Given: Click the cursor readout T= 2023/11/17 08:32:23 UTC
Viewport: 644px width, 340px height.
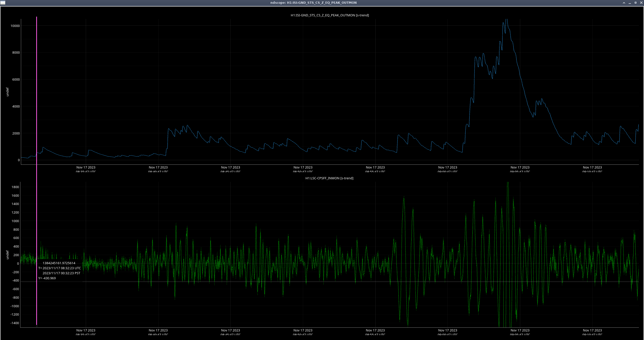Looking at the screenshot, I should (x=60, y=268).
